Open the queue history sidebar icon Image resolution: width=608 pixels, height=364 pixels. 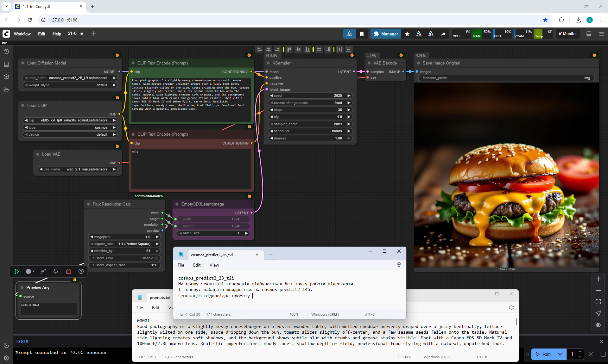[x=6, y=52]
